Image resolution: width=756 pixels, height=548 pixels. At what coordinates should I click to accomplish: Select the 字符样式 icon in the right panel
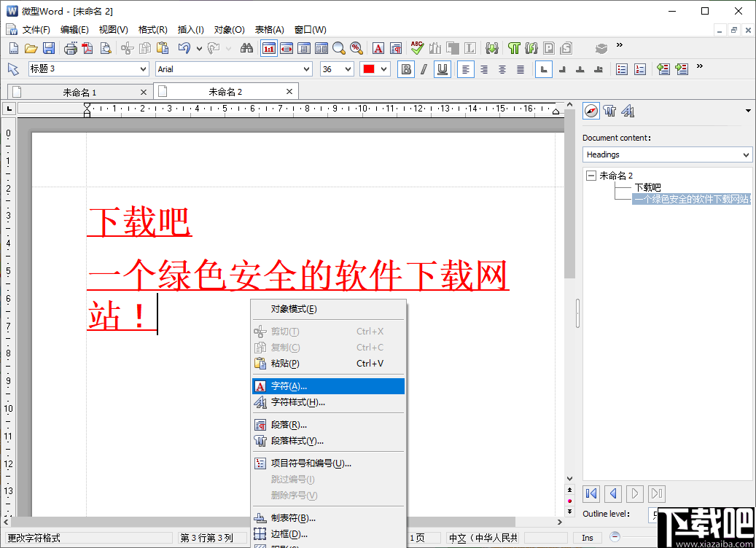[x=627, y=110]
